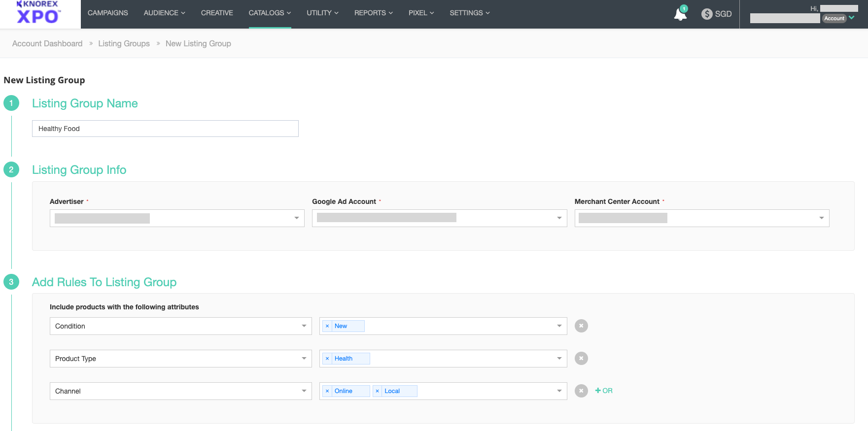Remove the 'Online' channel tag
This screenshot has height=431, width=868.
(327, 391)
